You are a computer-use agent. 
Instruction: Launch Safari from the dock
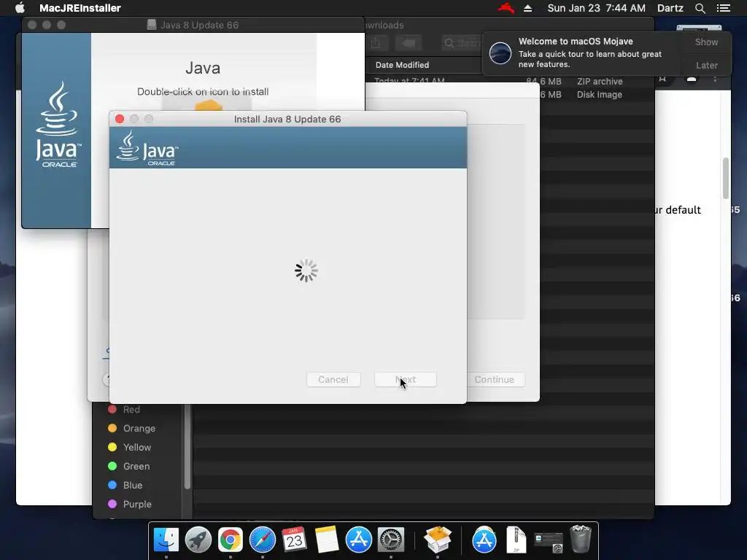263,540
